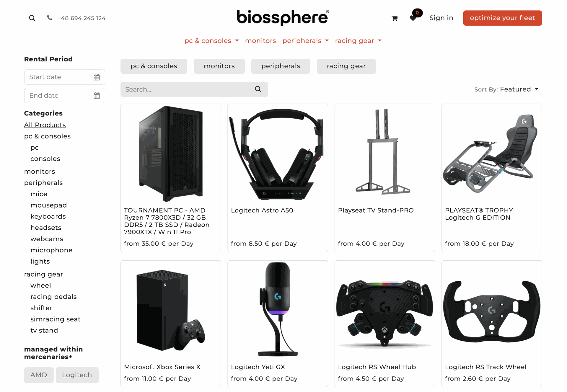Click the biossphere logo
This screenshot has width=567, height=392.
point(283,17)
